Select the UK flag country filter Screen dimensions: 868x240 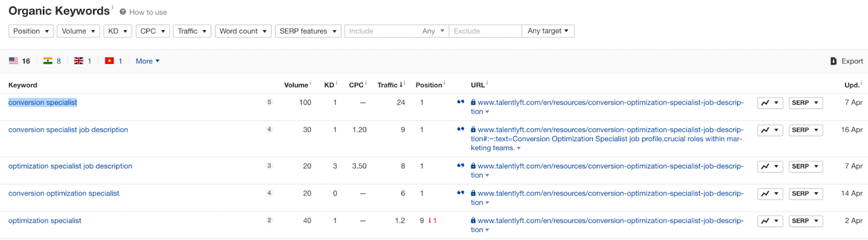point(79,61)
